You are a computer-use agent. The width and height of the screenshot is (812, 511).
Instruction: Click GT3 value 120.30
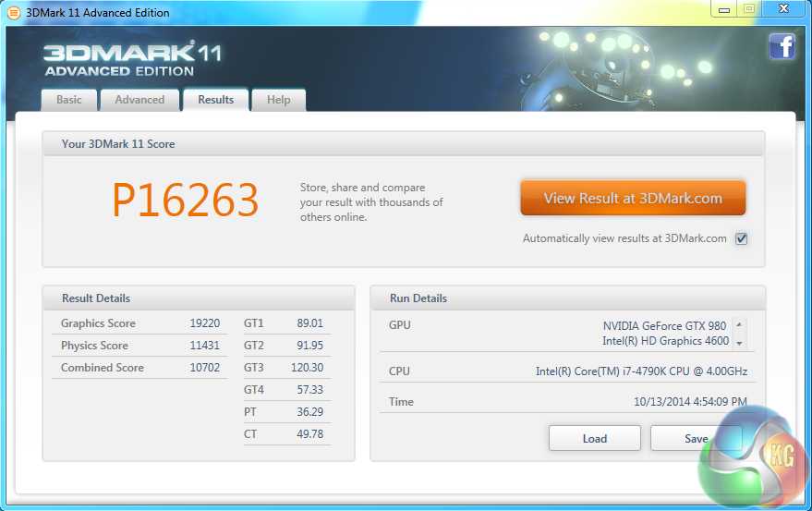click(307, 368)
